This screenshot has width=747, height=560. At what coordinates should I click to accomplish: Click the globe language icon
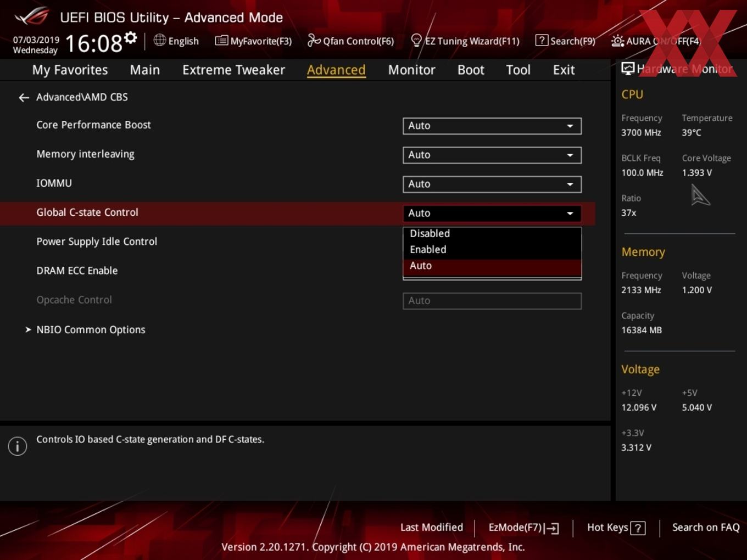coord(159,40)
